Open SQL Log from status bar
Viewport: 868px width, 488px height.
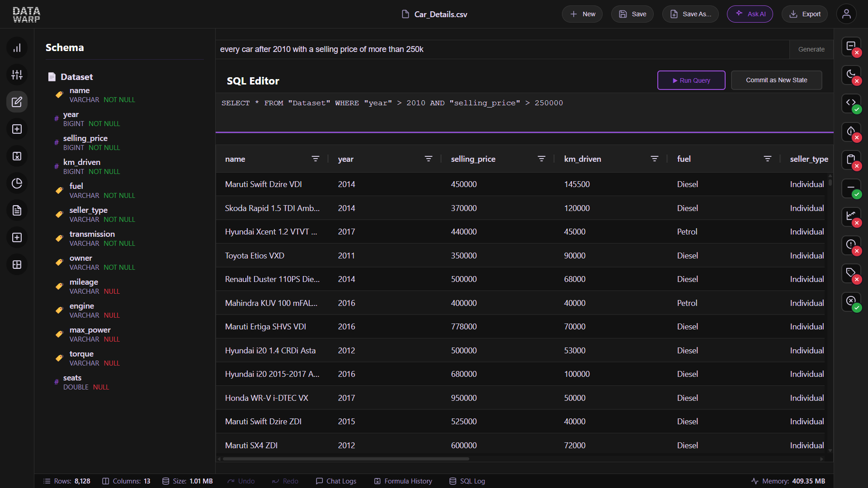[467, 481]
